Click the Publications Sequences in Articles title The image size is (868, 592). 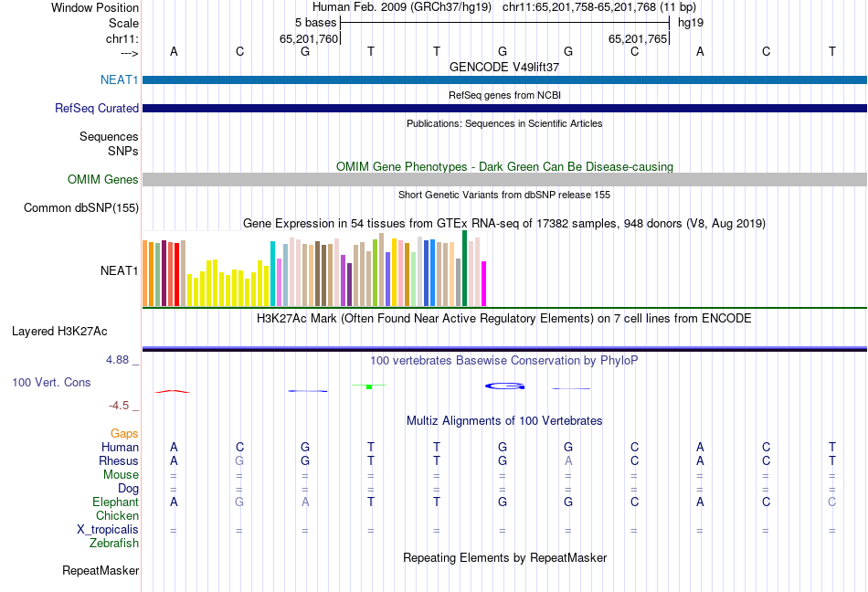pos(504,123)
